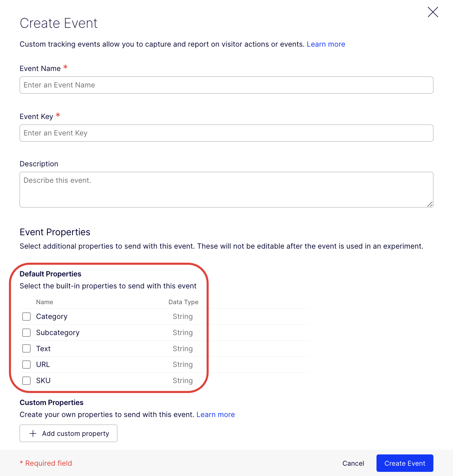Click the Cancel button
This screenshot has height=476, width=453.
pyautogui.click(x=353, y=463)
